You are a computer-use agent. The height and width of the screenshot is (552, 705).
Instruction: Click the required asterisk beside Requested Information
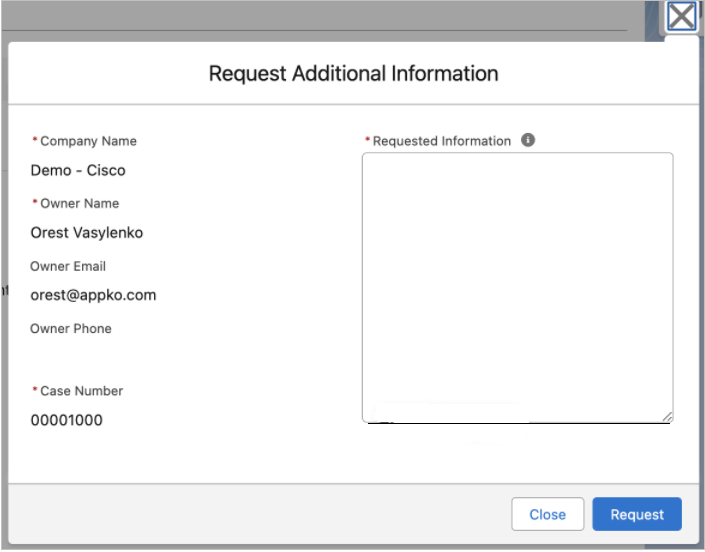367,141
